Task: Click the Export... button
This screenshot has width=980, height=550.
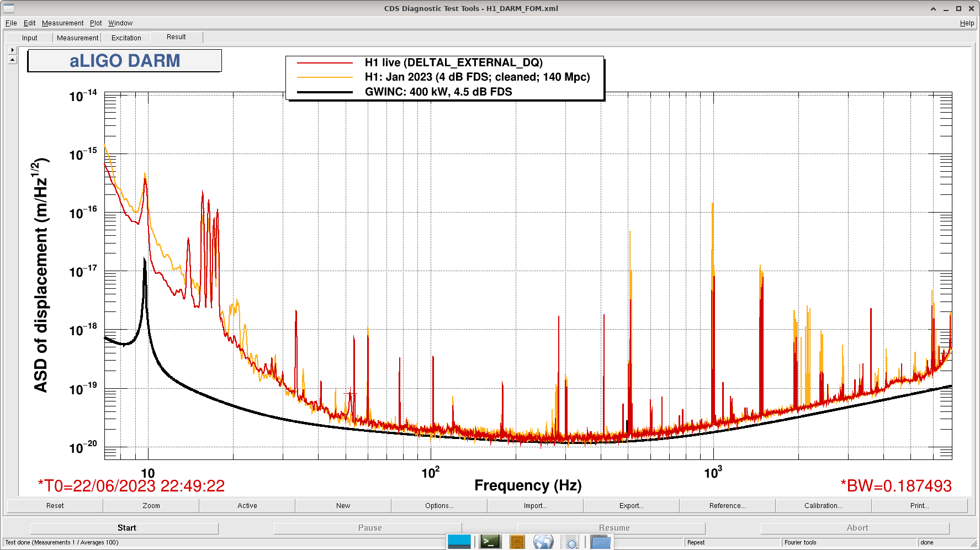Action: 631,505
